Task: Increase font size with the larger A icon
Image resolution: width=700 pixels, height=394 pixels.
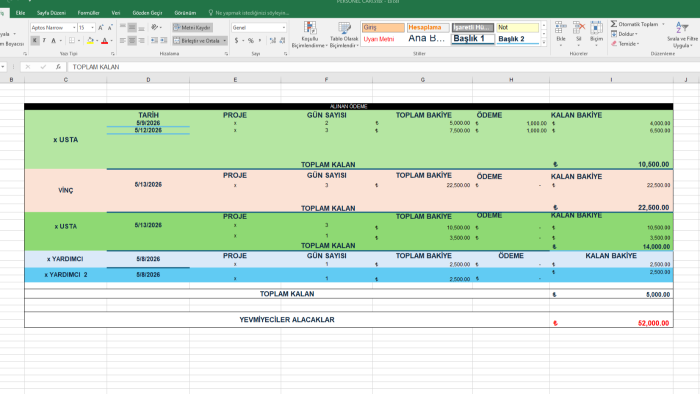Action: (x=101, y=28)
